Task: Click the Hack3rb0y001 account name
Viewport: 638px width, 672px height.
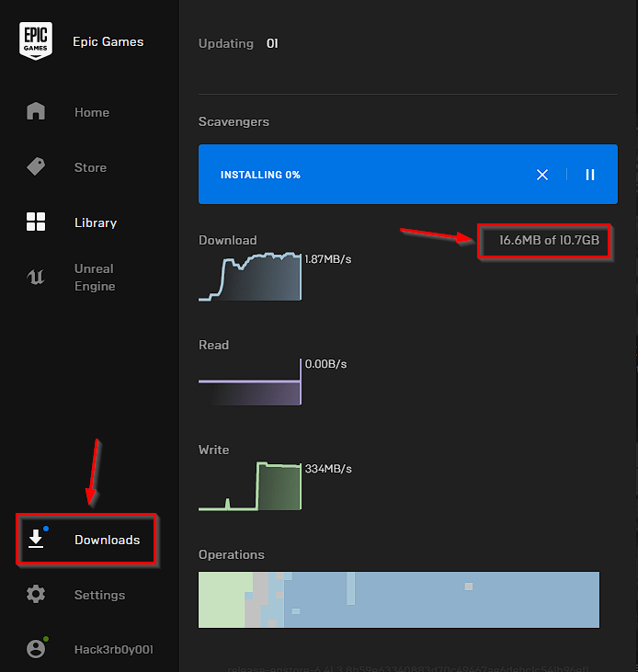Action: [x=114, y=650]
